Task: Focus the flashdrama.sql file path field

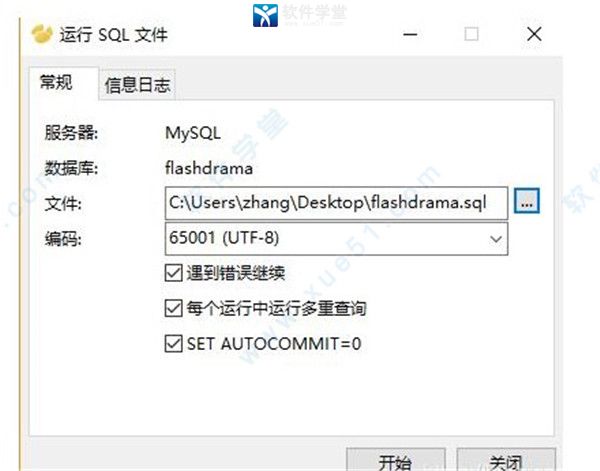Action: [336, 203]
